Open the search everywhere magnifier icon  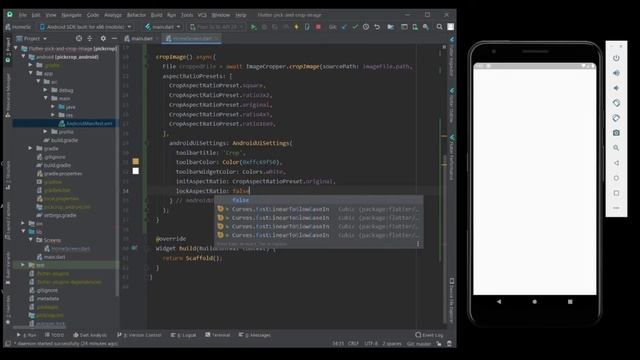tap(439, 27)
